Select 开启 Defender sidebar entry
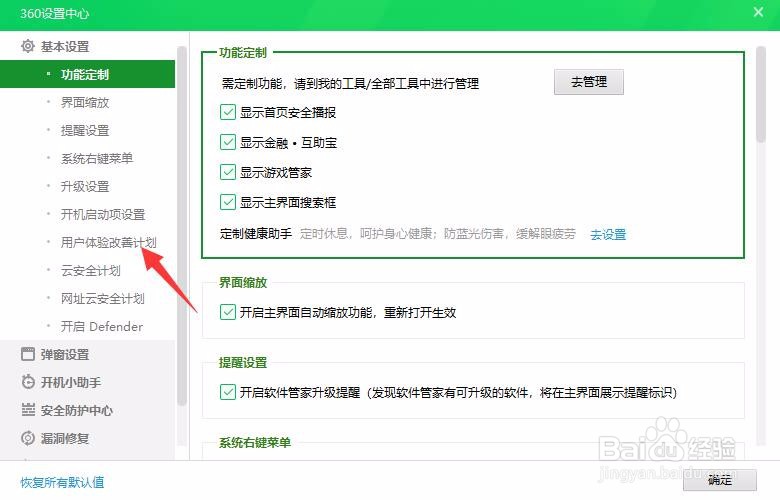This screenshot has height=500, width=780. [x=102, y=326]
